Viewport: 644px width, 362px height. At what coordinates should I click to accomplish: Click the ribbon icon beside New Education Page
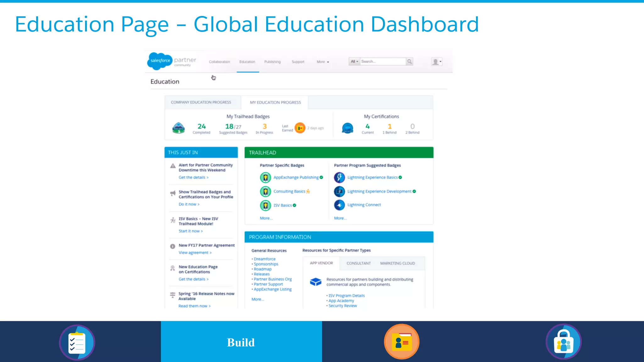(172, 268)
